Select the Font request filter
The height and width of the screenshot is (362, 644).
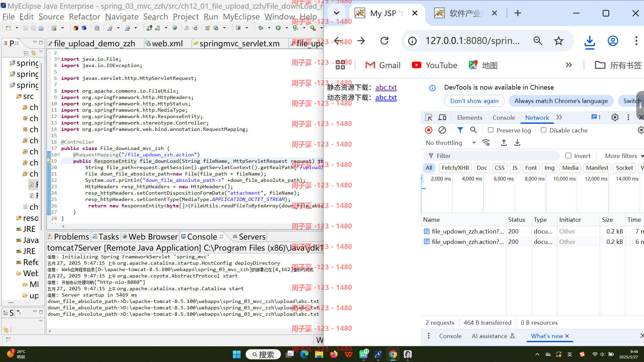pos(531,168)
